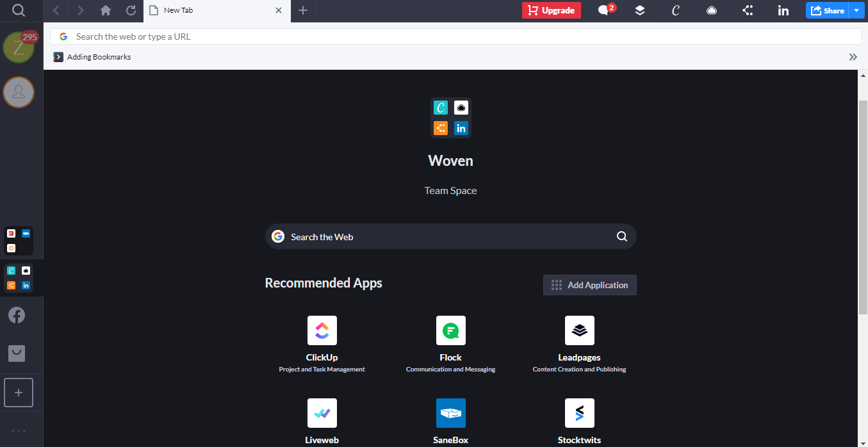
Task: Open LinkedIn app in toolbar
Action: coord(783,10)
